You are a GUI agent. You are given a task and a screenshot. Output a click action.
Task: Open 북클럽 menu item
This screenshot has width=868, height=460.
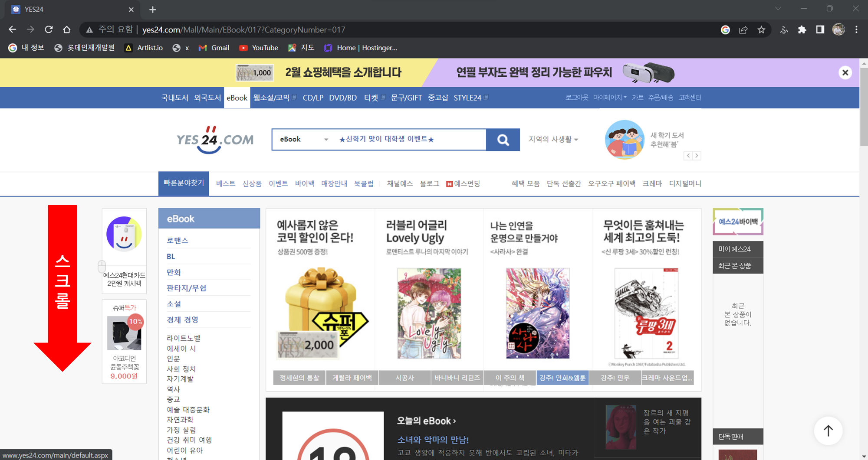(x=364, y=183)
